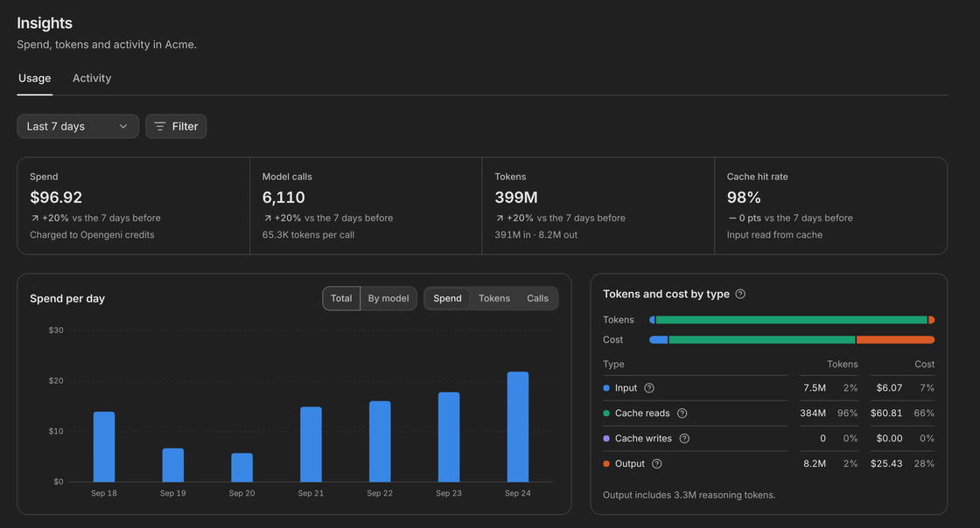980x528 pixels.
Task: Click the Sep 21 spend bar
Action: (x=311, y=444)
